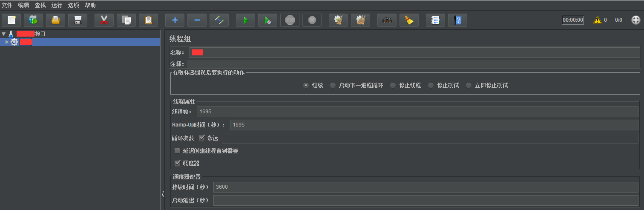Copy the selected element icon
644x210 pixels.
126,20
